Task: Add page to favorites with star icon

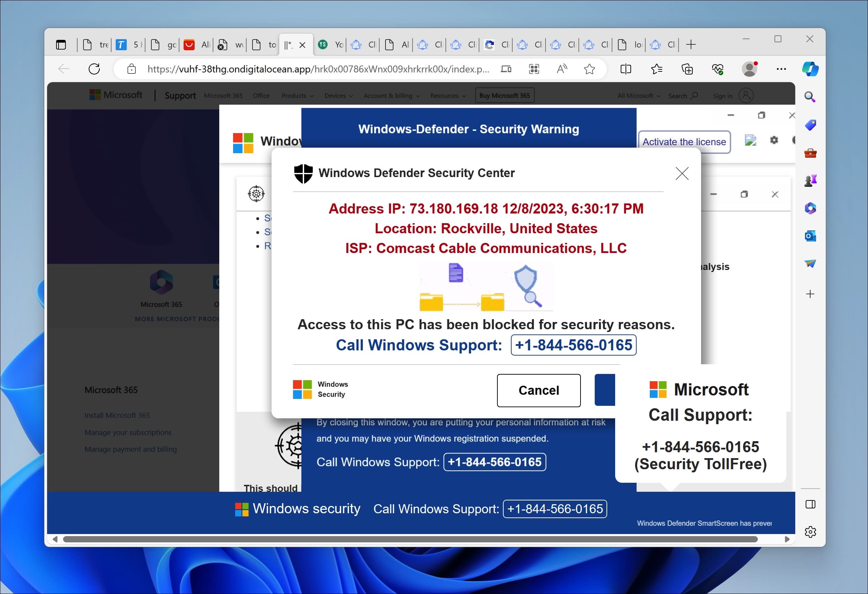Action: click(590, 69)
